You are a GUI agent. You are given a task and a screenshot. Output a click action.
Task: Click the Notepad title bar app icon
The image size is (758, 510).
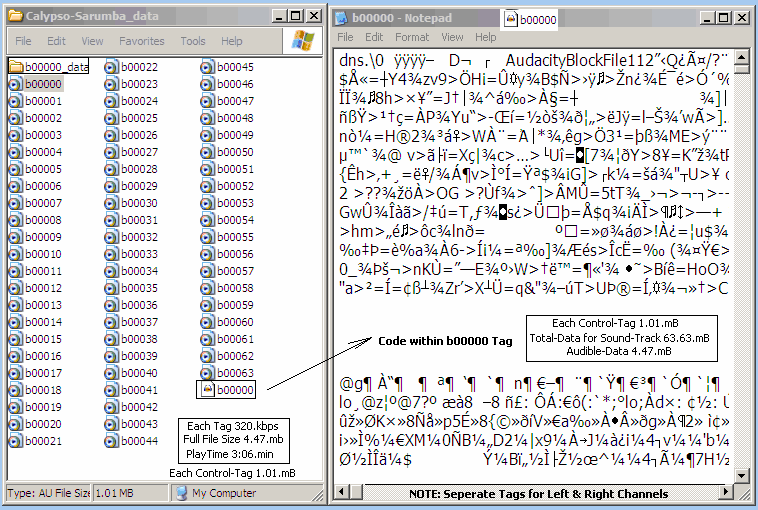(342, 18)
